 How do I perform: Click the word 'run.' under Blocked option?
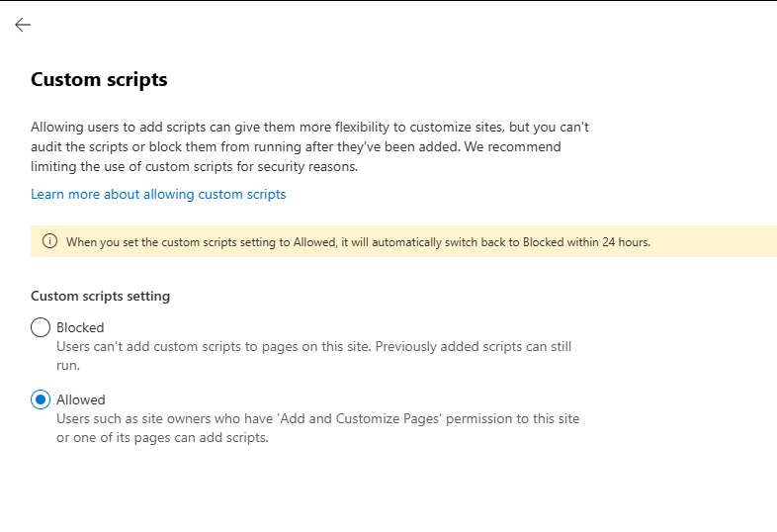click(68, 366)
